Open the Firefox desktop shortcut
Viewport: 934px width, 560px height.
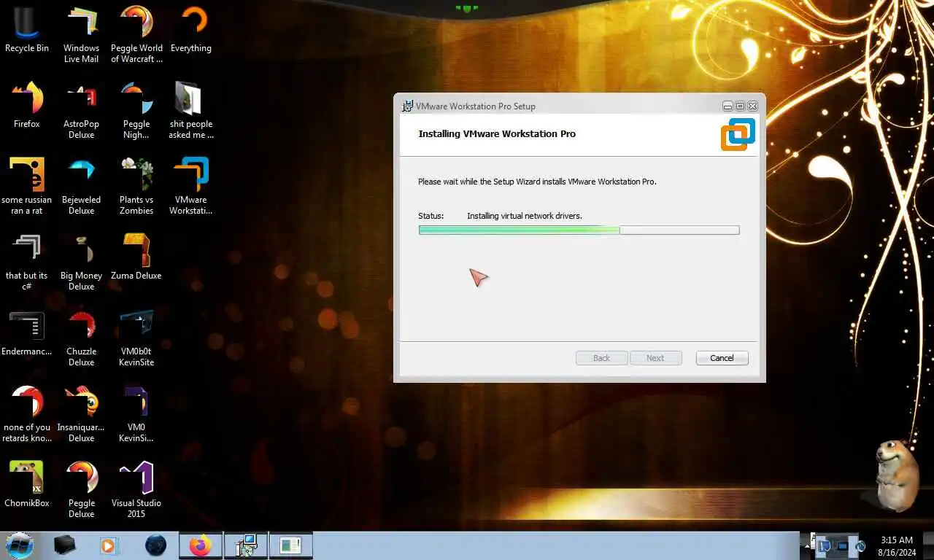click(x=26, y=105)
